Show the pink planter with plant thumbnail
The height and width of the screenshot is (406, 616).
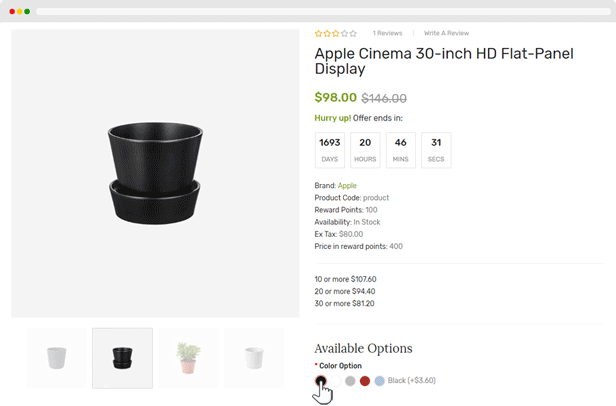coord(188,358)
